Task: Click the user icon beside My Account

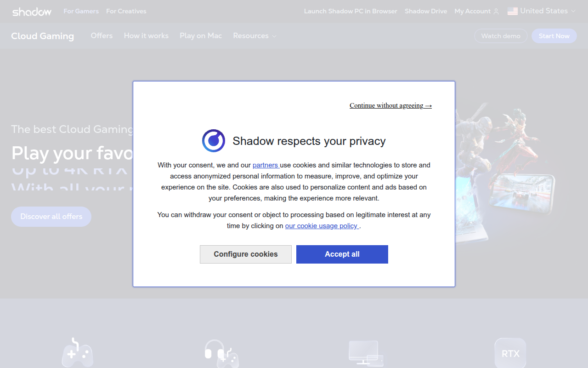Action: click(x=496, y=11)
